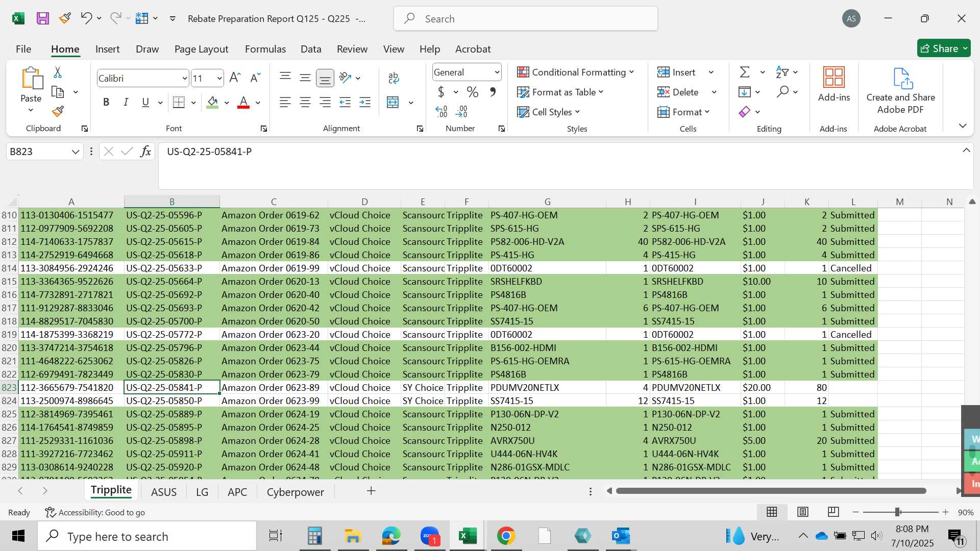
Task: Click the Undo arrow icon
Action: pos(86,18)
